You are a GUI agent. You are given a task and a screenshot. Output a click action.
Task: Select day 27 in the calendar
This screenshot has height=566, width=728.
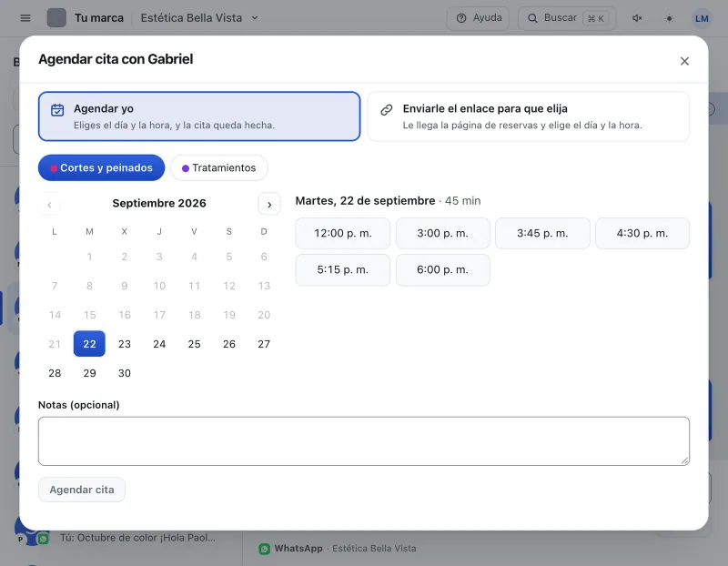click(264, 344)
